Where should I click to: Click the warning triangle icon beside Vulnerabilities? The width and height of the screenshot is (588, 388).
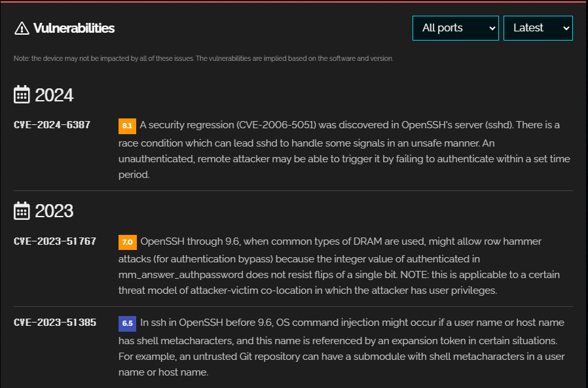point(22,28)
